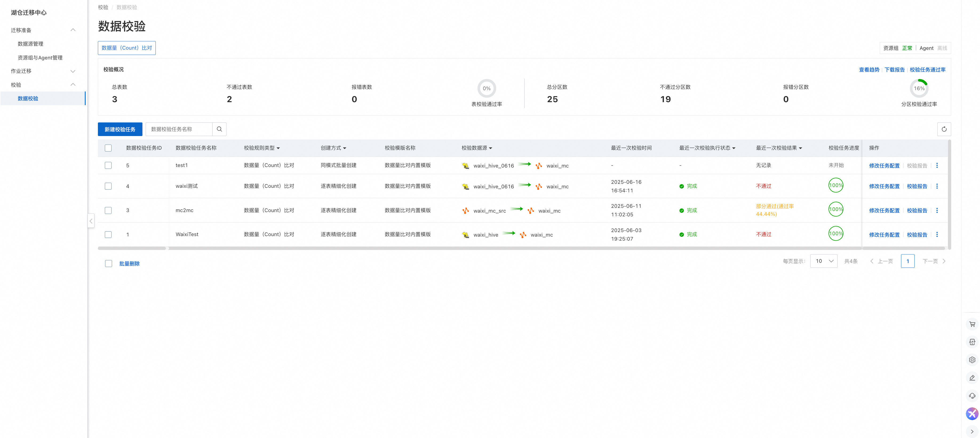Select the checkbox for task mc2mc
Screen dimensions: 980x438
click(x=108, y=210)
